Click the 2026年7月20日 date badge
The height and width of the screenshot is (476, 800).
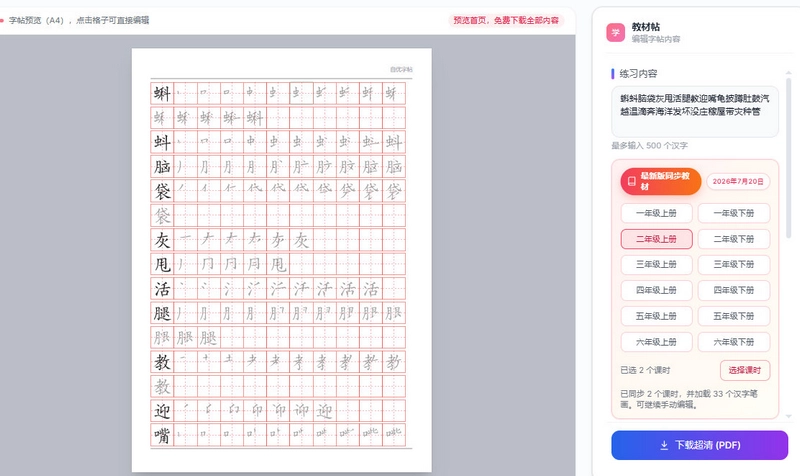[738, 181]
